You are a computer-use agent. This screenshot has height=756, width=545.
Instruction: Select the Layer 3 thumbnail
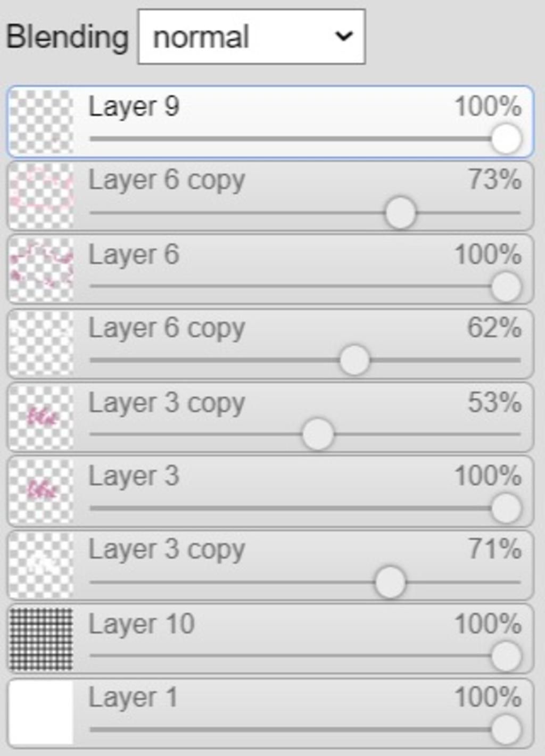tap(42, 492)
